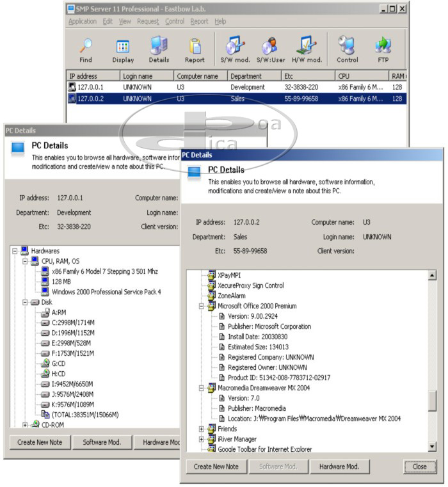Open the Application menu
Screen dimensions: 448x487
tap(82, 21)
